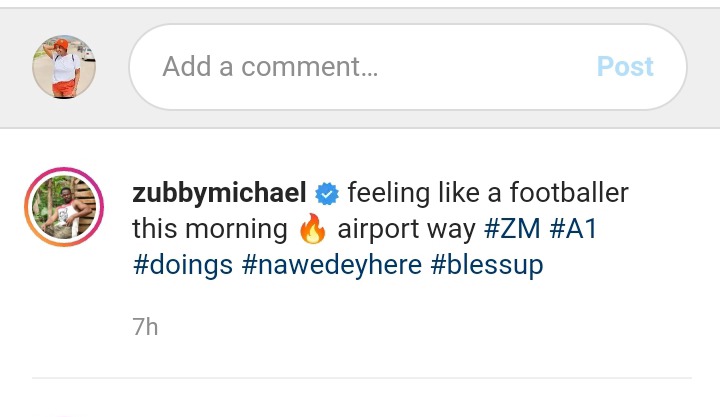Tap the gray comment bar background
This screenshot has height=417, width=720.
click(x=360, y=118)
